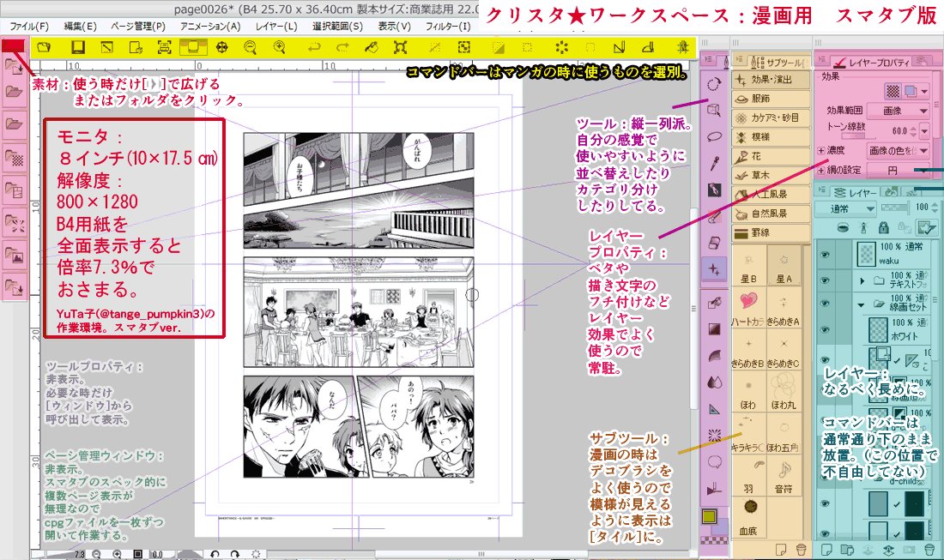Click the Fill bucket icon in command bar
The image size is (944, 560).
[372, 47]
